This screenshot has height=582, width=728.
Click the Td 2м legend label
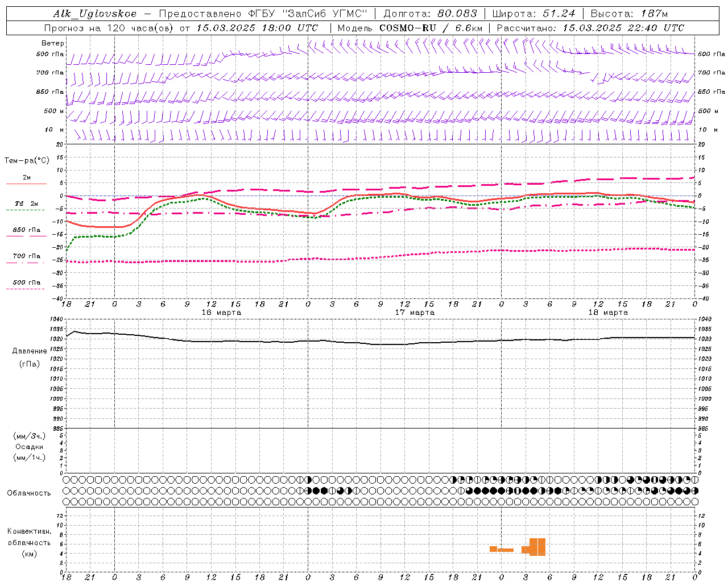[27, 203]
